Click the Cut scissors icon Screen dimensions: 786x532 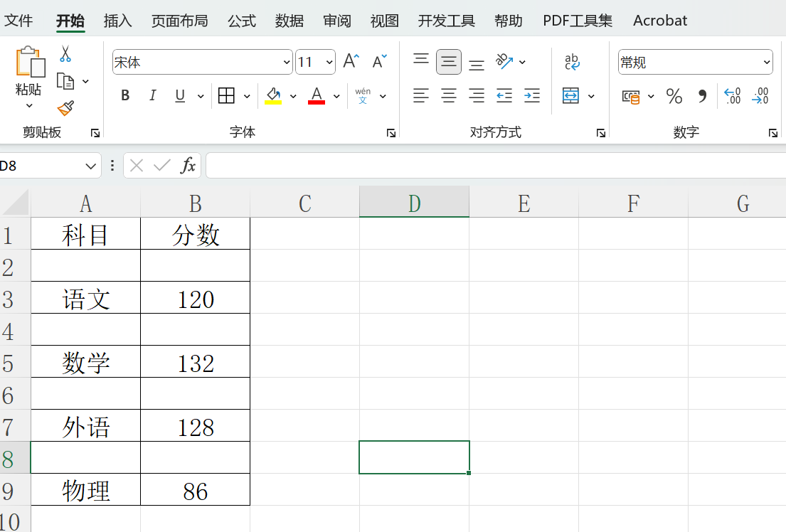(65, 53)
